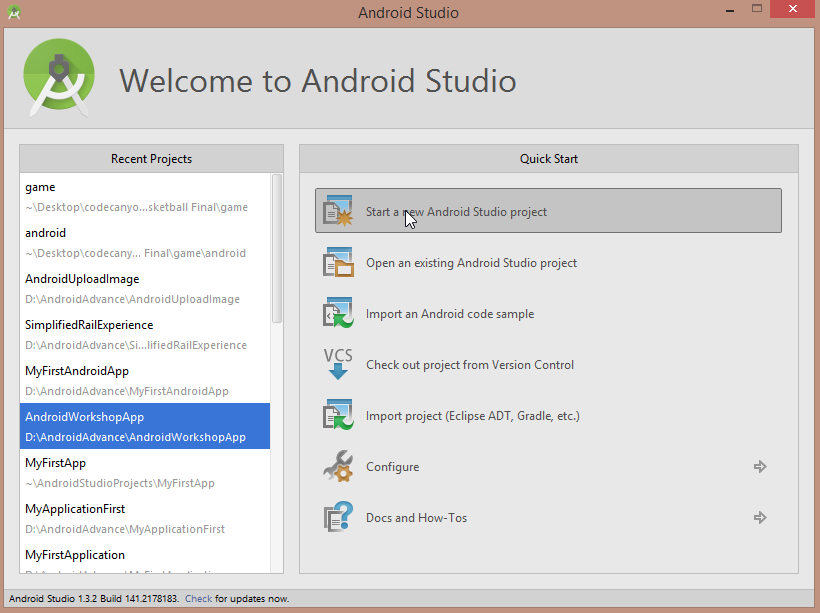Expand the Docs and How-Tos submenu arrow
This screenshot has width=820, height=613.
coord(760,517)
